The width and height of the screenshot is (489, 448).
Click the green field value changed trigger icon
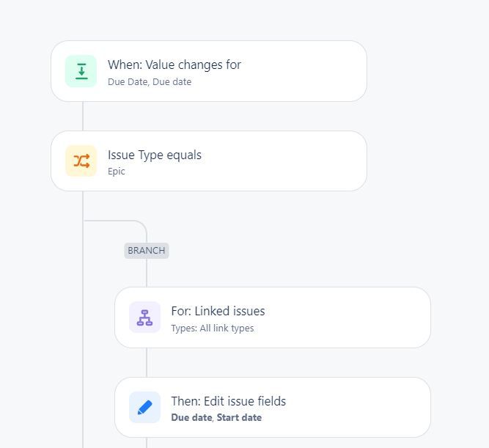[81, 71]
